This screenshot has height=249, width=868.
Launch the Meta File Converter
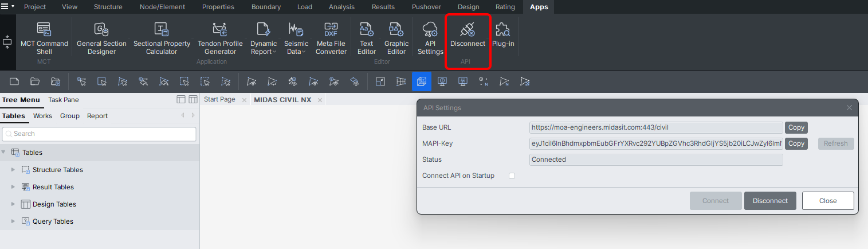coord(331,38)
